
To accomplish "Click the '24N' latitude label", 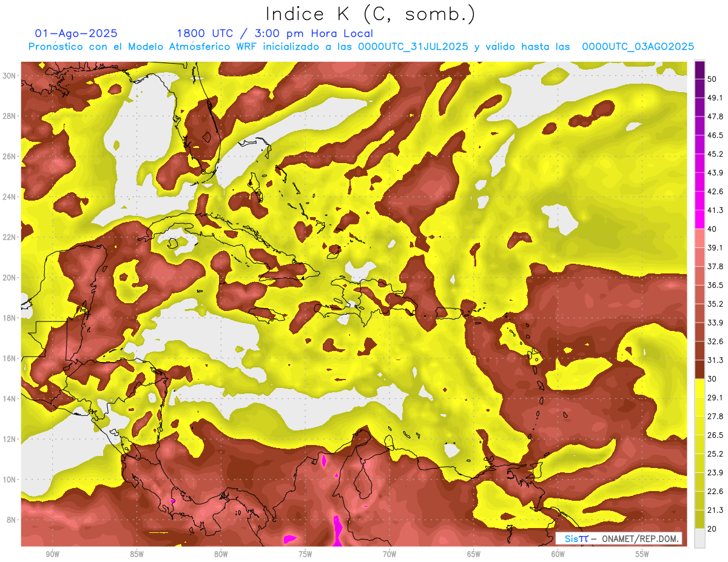I will pos(9,197).
